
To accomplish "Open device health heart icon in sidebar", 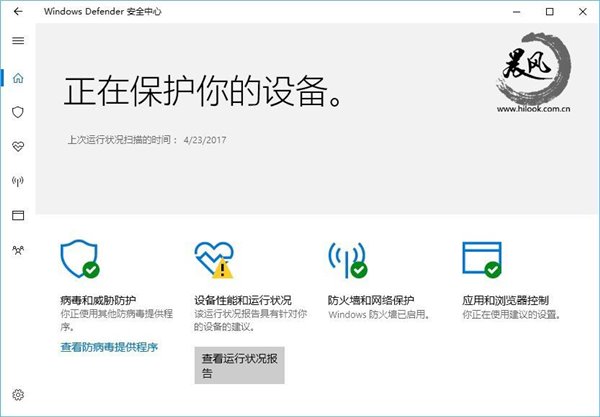I will [x=18, y=146].
